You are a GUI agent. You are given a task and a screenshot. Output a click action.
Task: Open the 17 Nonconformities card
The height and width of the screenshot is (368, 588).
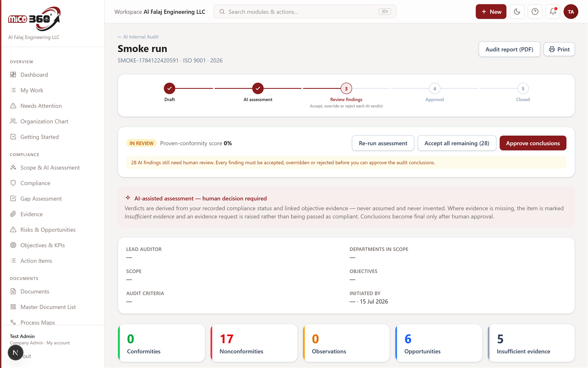(x=254, y=343)
